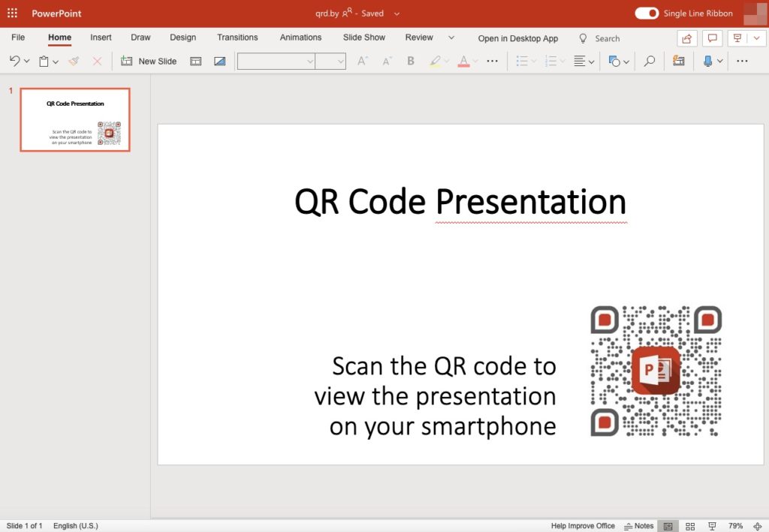Open more font options ellipsis

tap(492, 62)
